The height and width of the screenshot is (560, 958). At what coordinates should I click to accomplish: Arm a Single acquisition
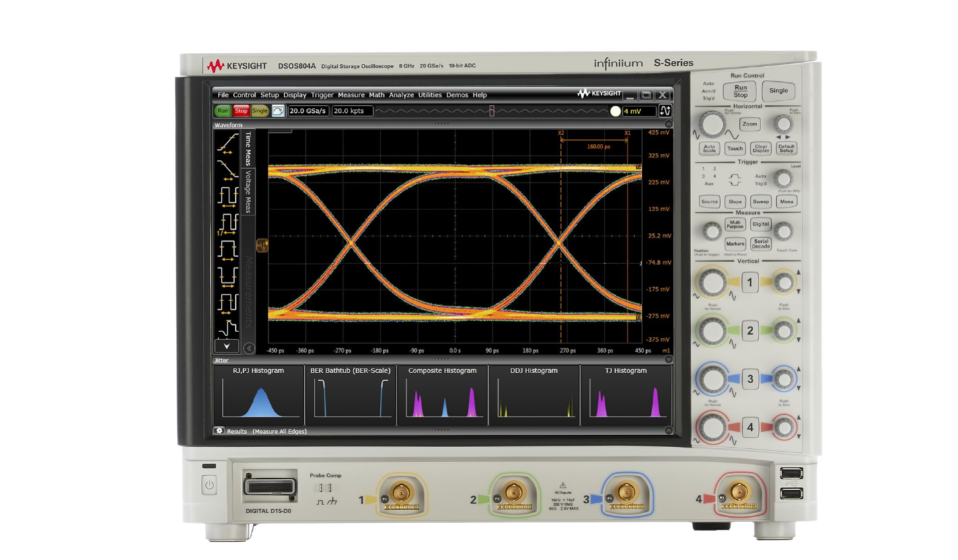[258, 111]
